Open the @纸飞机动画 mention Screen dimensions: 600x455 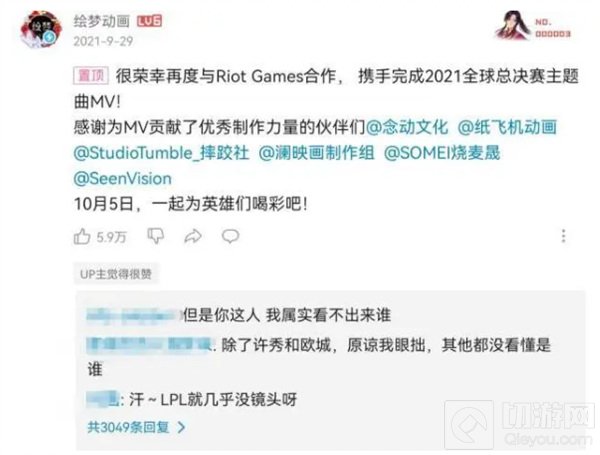tap(507, 127)
